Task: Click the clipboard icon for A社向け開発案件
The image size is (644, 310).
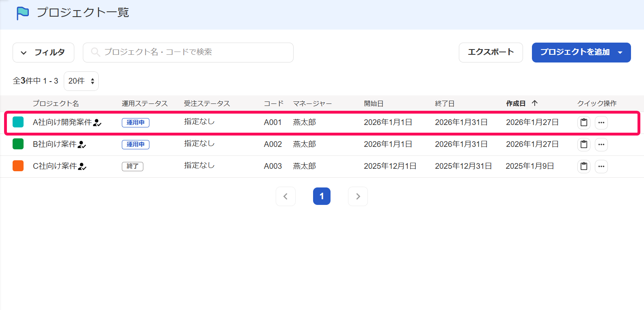Action: click(584, 123)
